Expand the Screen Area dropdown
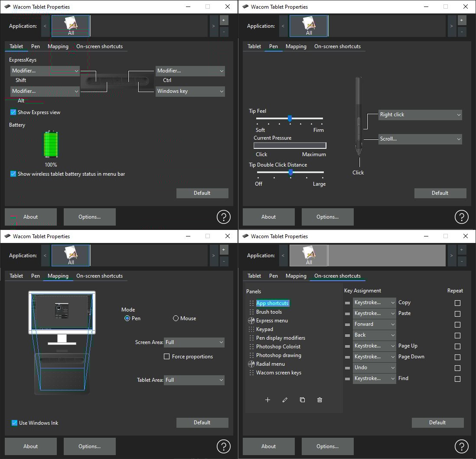 [194, 342]
